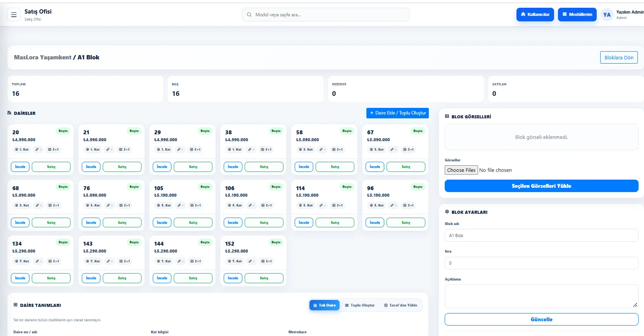Click the Blok Ayarları gear icon
Screen dimensions: 644x336
[447, 212]
